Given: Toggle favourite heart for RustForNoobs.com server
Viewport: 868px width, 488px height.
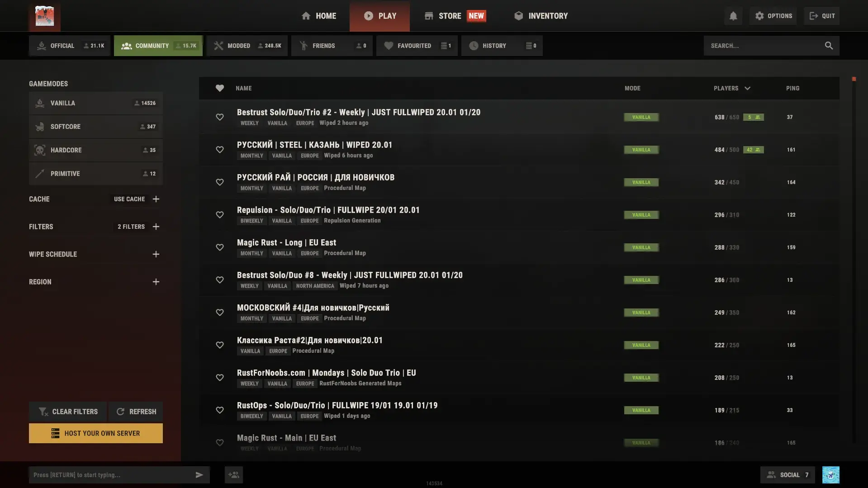Looking at the screenshot, I should (x=219, y=378).
